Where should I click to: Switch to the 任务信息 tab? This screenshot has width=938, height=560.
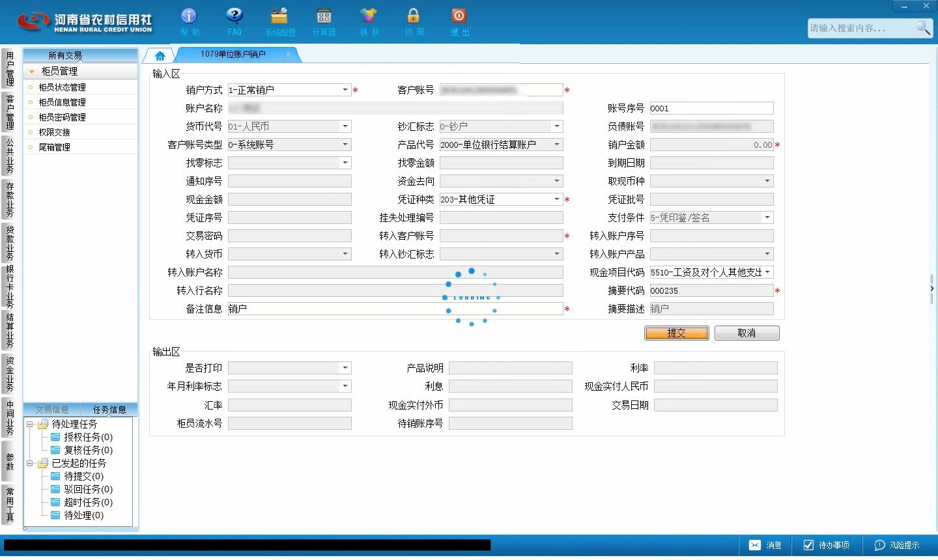[109, 410]
